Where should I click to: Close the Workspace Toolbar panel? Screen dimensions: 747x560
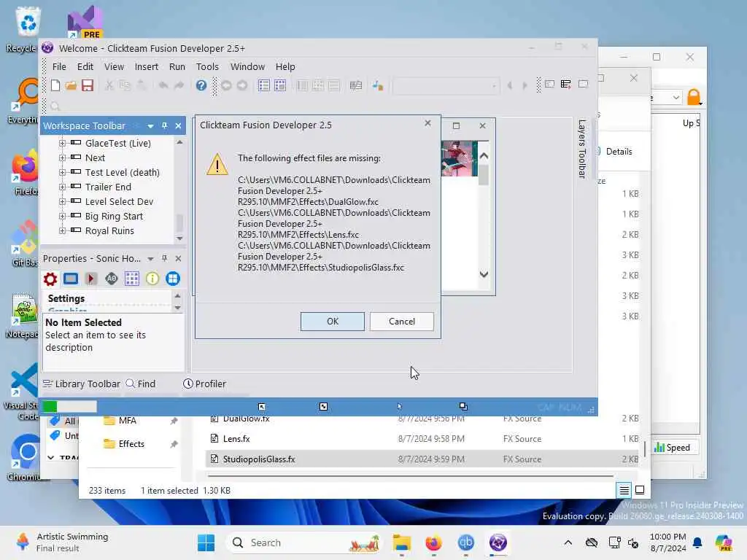(x=178, y=125)
